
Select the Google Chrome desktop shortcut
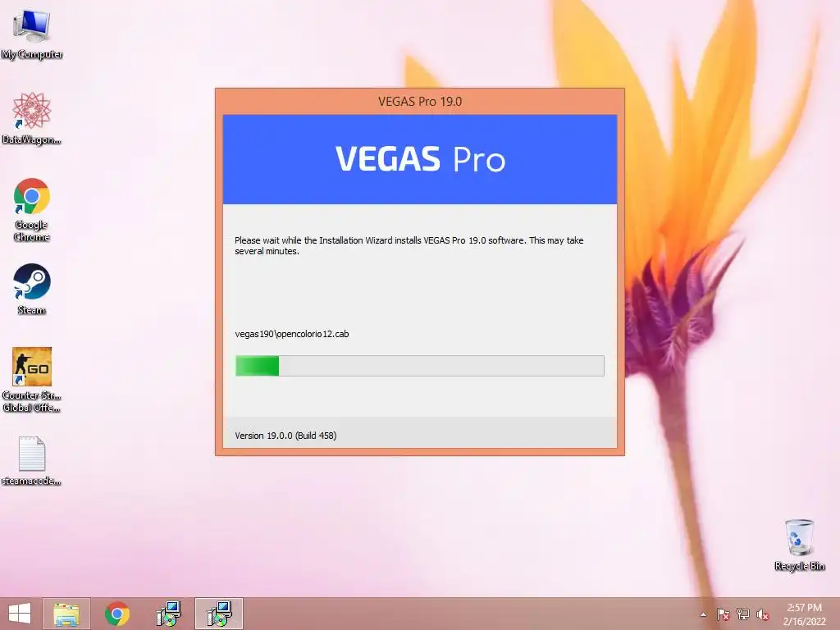[x=32, y=209]
